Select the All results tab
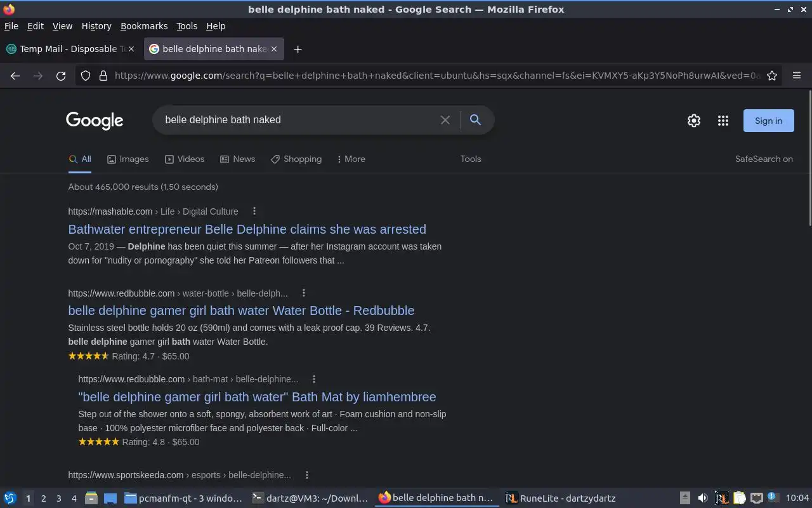Image resolution: width=812 pixels, height=508 pixels. tap(80, 159)
